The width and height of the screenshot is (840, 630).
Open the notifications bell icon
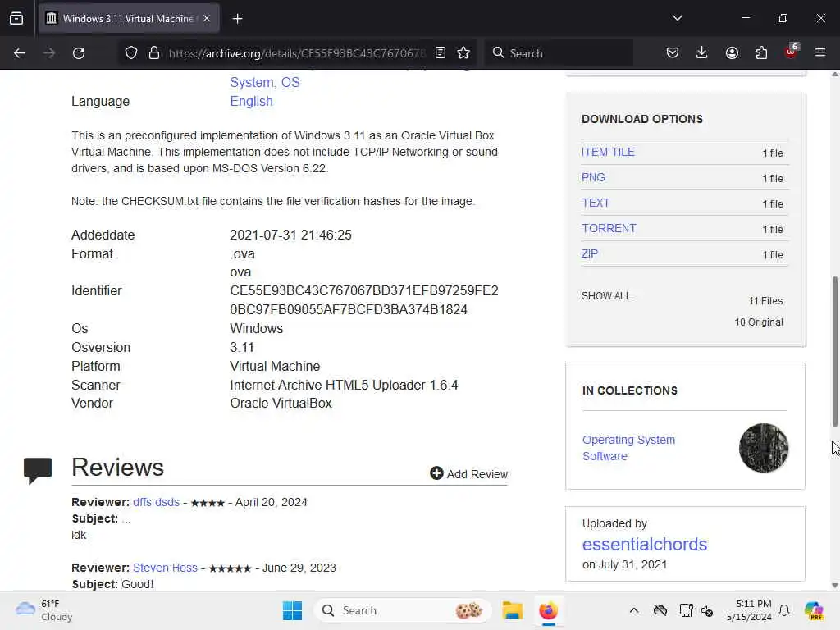click(x=784, y=610)
